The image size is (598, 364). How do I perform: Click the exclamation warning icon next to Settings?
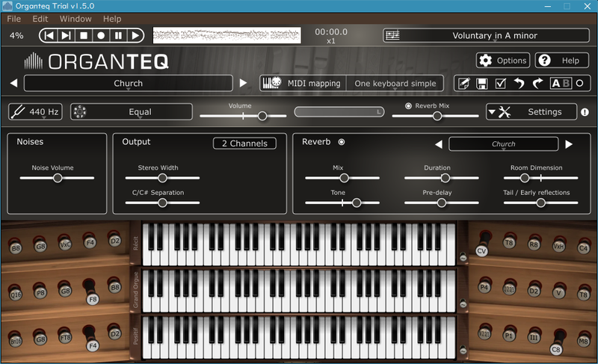[585, 112]
